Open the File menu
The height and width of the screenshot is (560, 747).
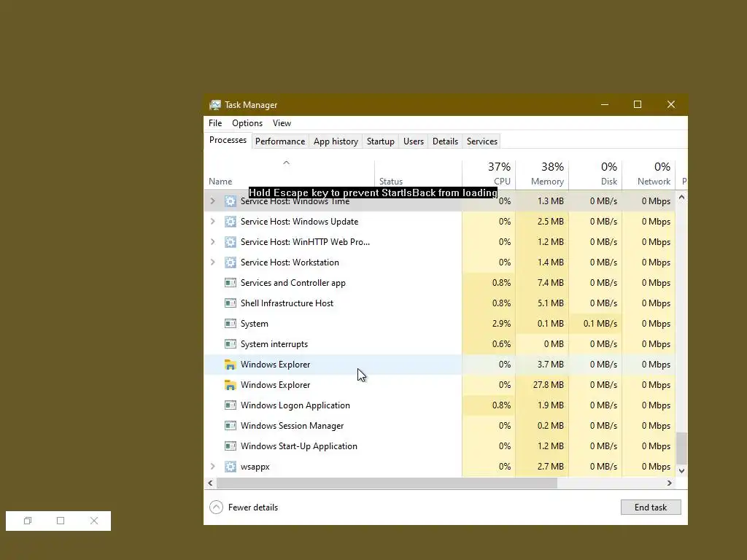(x=215, y=122)
